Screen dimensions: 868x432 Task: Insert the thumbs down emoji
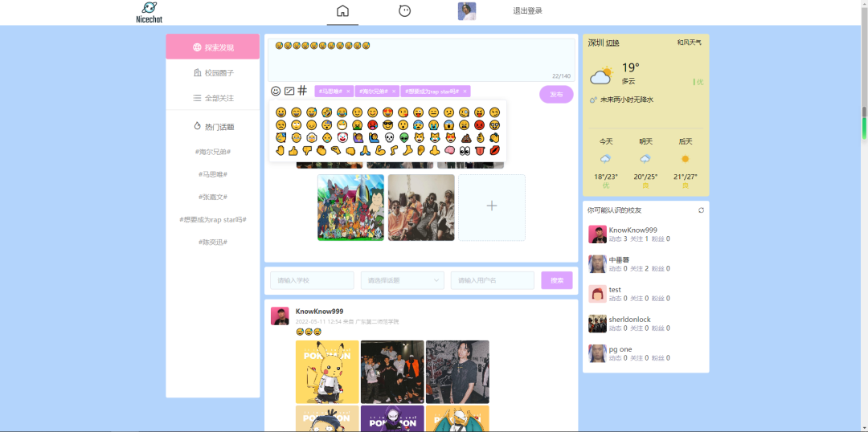[x=307, y=150]
